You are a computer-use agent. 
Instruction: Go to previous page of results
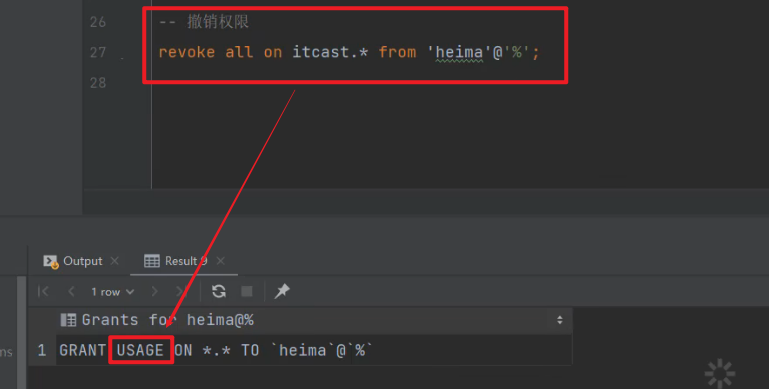[x=71, y=291]
